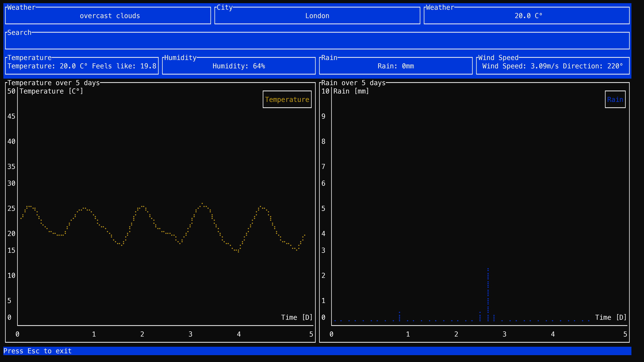Click the yellow 'Temperature' chart legend
This screenshot has width=644, height=362.
click(x=287, y=99)
